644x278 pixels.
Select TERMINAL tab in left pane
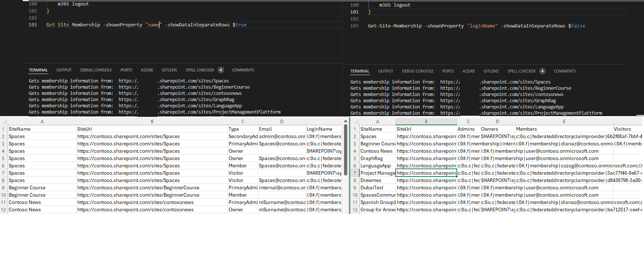pos(38,70)
